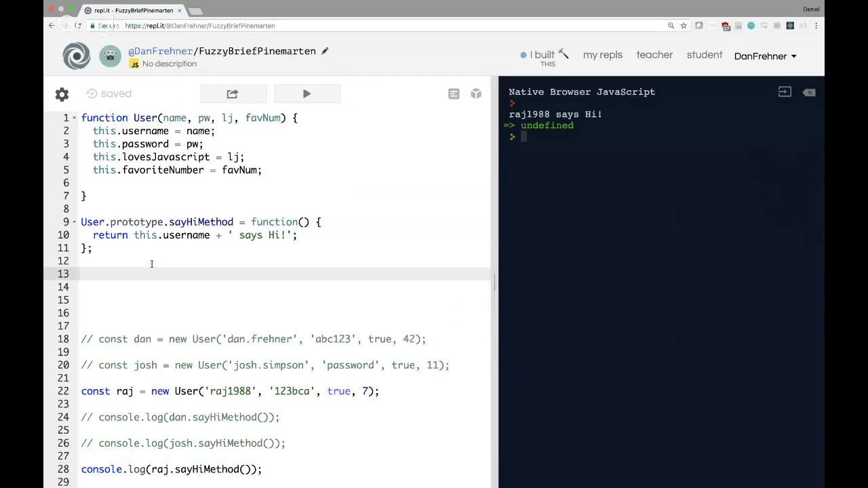Click the browser zoom magnifier icon
The image size is (868, 488).
click(671, 26)
